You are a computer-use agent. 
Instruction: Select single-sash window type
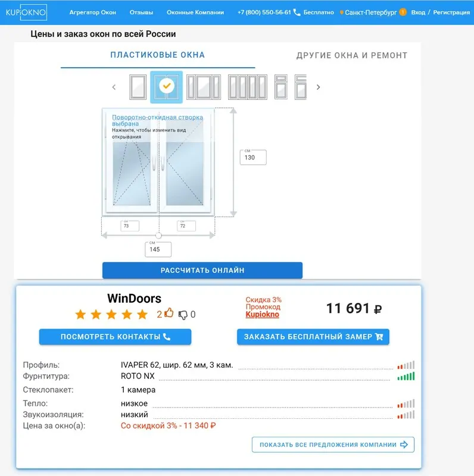pos(138,87)
